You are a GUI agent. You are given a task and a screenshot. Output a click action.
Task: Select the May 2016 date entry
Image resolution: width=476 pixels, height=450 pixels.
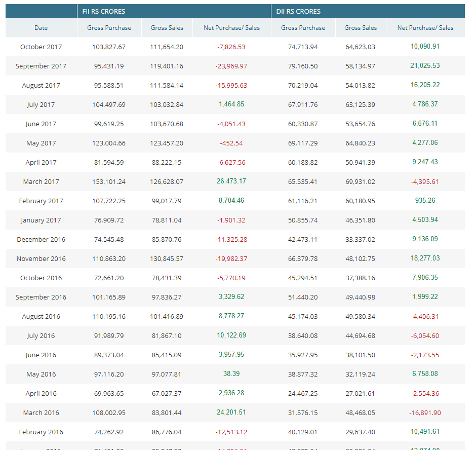click(41, 374)
